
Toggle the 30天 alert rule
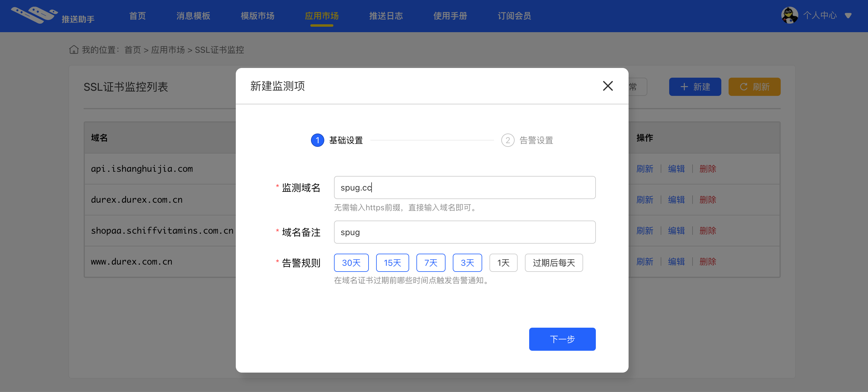[x=351, y=262]
